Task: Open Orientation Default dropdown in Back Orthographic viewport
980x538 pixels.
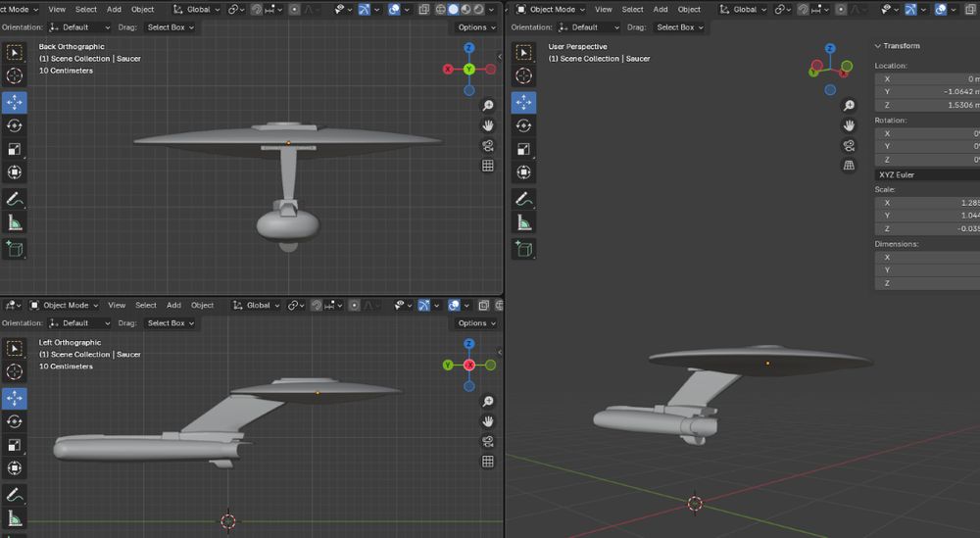Action: click(x=79, y=27)
